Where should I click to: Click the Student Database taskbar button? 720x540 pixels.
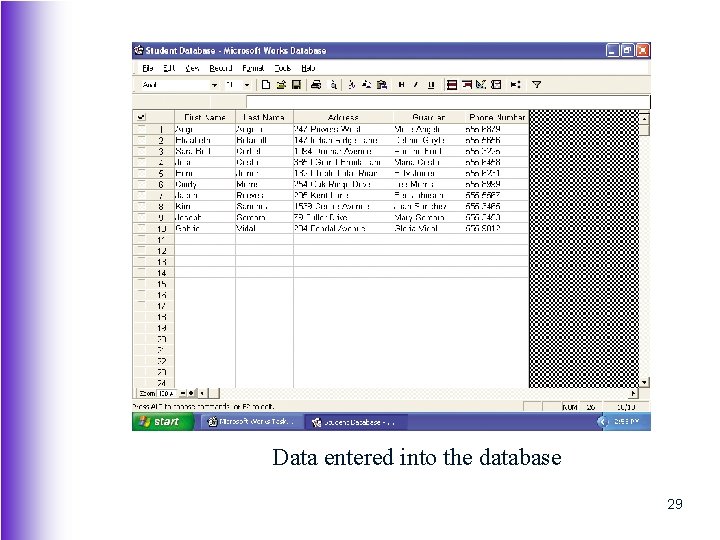pos(355,422)
